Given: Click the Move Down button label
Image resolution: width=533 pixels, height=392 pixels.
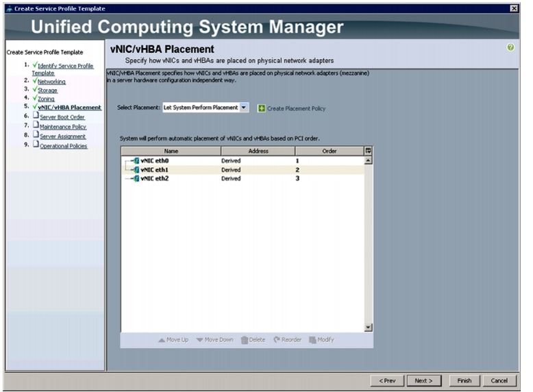Looking at the screenshot, I should point(219,340).
